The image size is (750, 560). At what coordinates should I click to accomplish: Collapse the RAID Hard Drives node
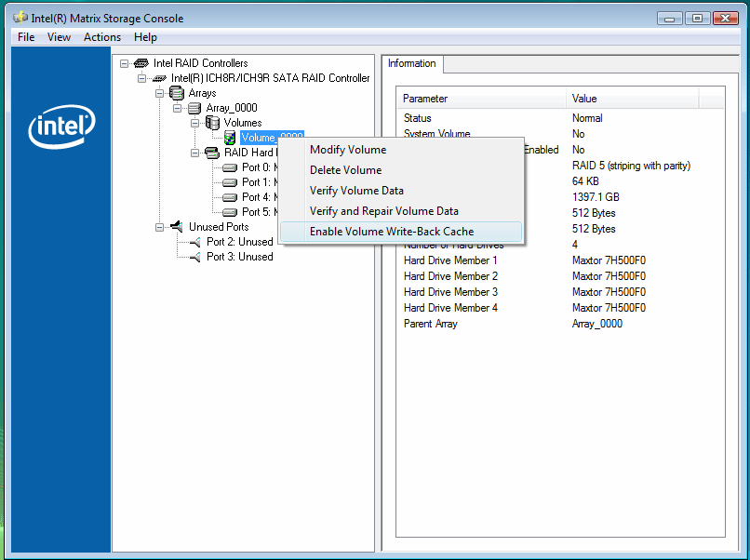coord(195,153)
